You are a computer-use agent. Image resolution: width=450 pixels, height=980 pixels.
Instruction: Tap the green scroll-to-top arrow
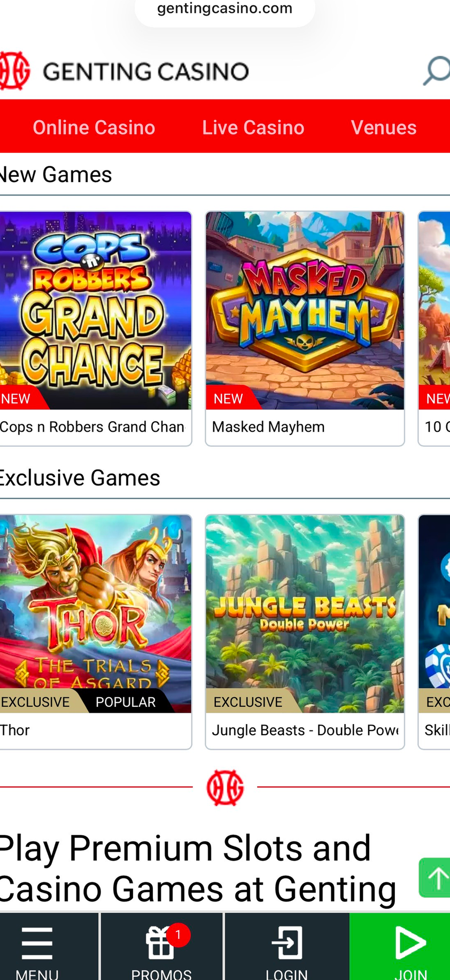coord(436,878)
